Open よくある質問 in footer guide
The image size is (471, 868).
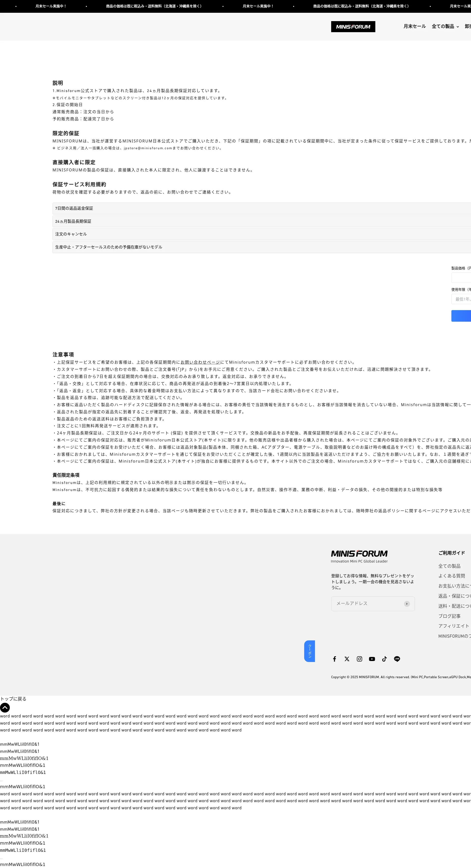pyautogui.click(x=451, y=576)
